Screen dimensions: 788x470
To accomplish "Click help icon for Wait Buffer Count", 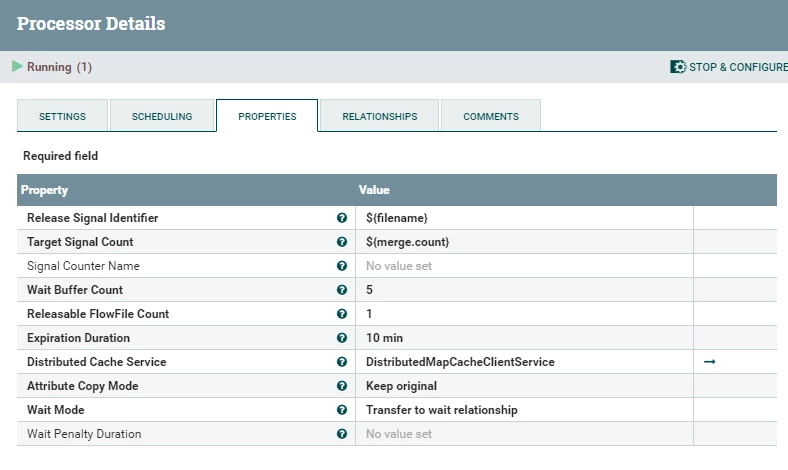I will coord(342,290).
